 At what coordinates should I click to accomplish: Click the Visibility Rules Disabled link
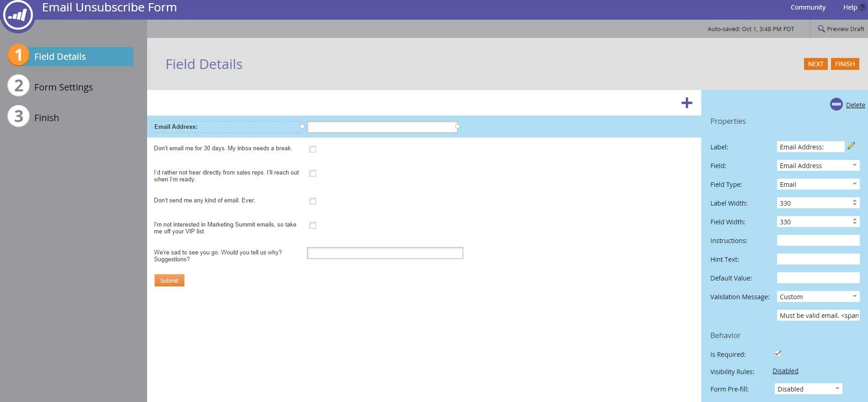coord(785,371)
